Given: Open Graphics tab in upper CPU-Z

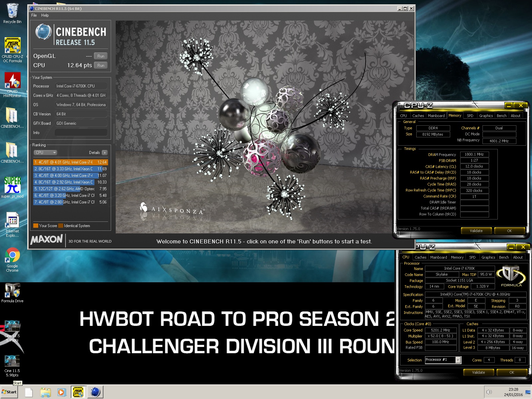Looking at the screenshot, I should click(486, 116).
